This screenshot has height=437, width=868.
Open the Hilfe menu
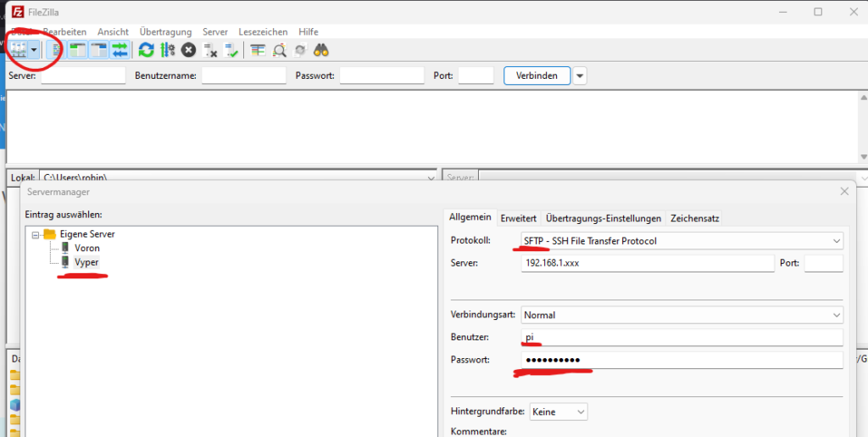[x=309, y=32]
